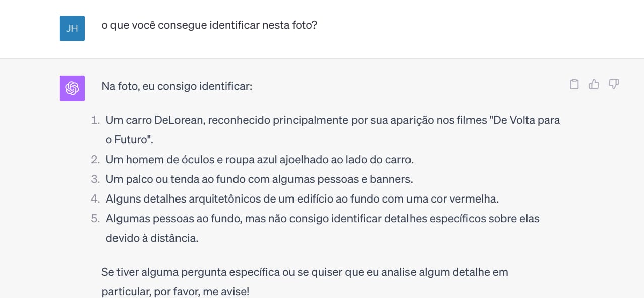The width and height of the screenshot is (644, 298).
Task: Give the response a thumbs up
Action: [x=594, y=84]
